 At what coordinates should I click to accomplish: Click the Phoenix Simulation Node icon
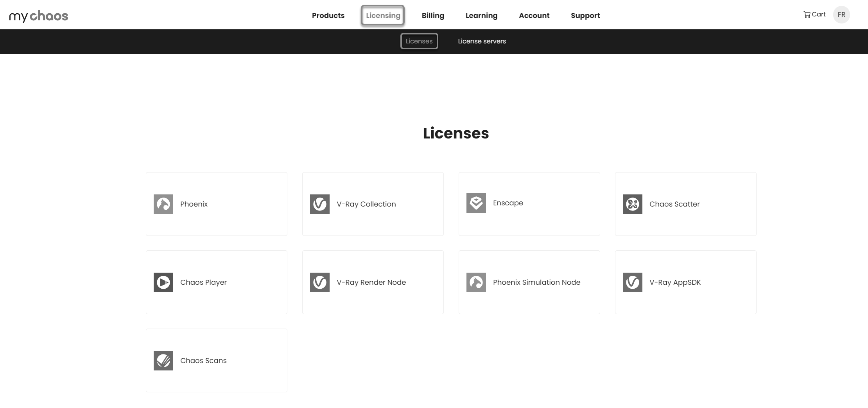tap(476, 282)
